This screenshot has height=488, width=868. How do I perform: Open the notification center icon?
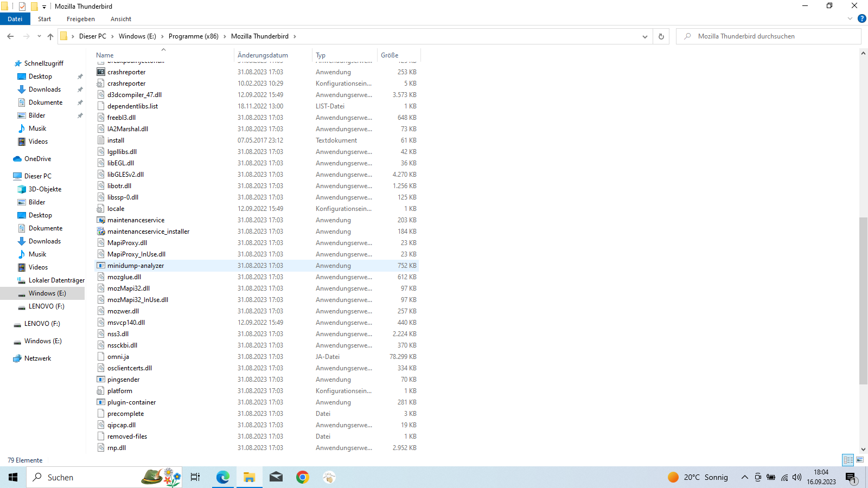pyautogui.click(x=851, y=477)
